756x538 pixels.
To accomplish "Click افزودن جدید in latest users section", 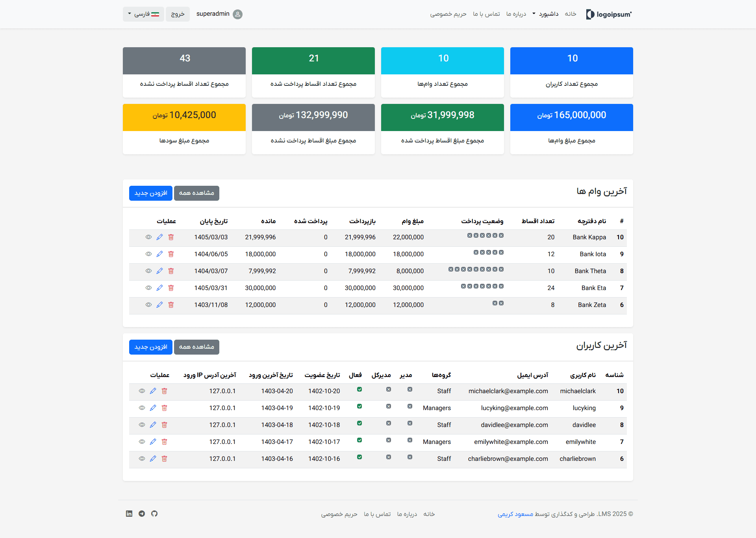I will 151,347.
